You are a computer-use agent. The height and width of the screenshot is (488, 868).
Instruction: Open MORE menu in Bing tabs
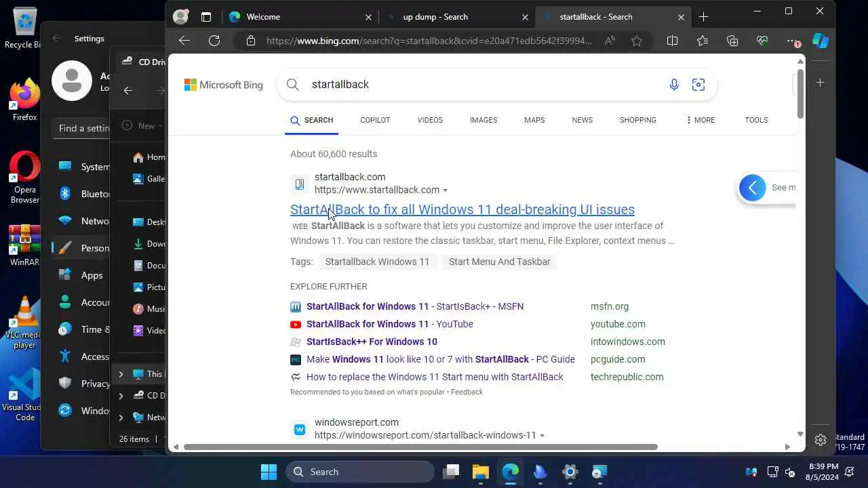click(x=700, y=120)
